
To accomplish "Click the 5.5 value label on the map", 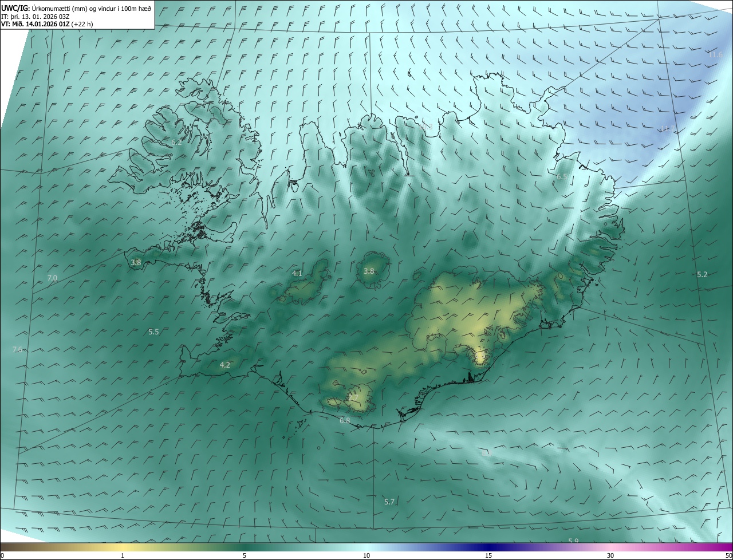I will tap(153, 332).
